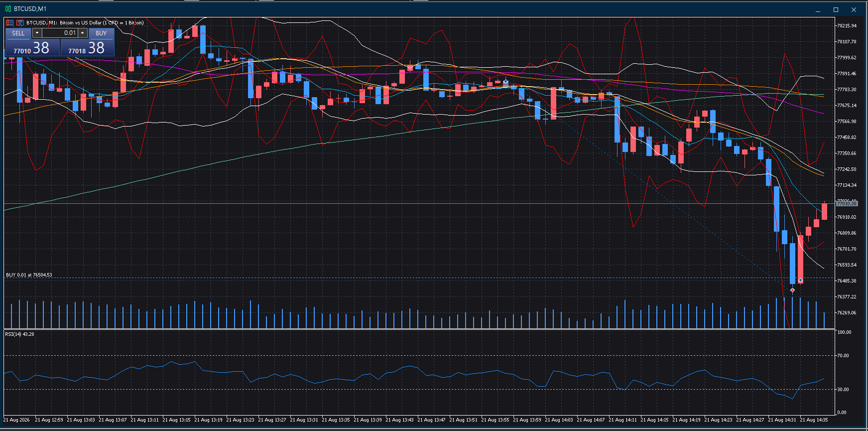This screenshot has height=431, width=868.
Task: Decrease lot volume with the down arrow
Action: coord(37,33)
